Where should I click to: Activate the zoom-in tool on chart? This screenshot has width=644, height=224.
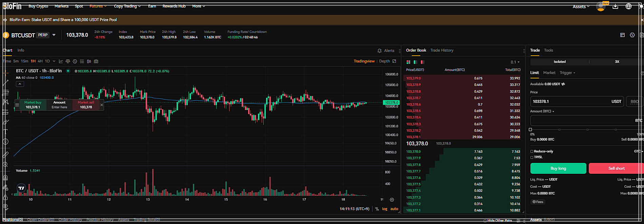click(5, 165)
